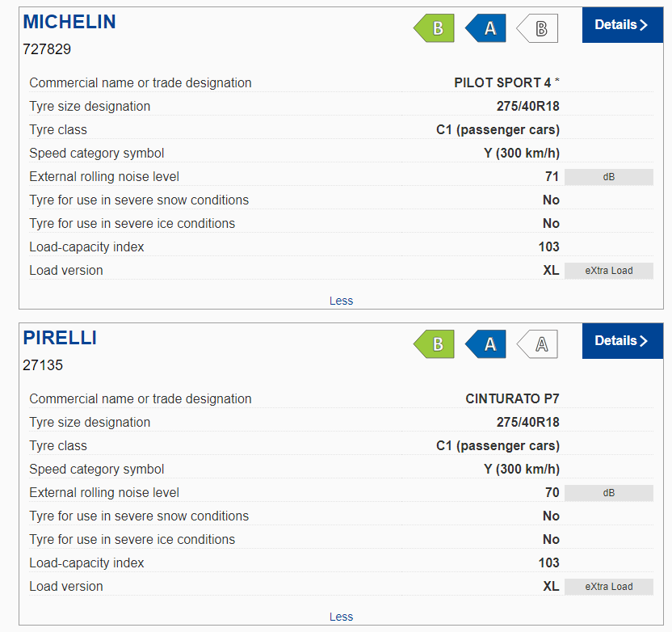Click the PIRELLI brand heading
This screenshot has height=632, width=672.
60,338
